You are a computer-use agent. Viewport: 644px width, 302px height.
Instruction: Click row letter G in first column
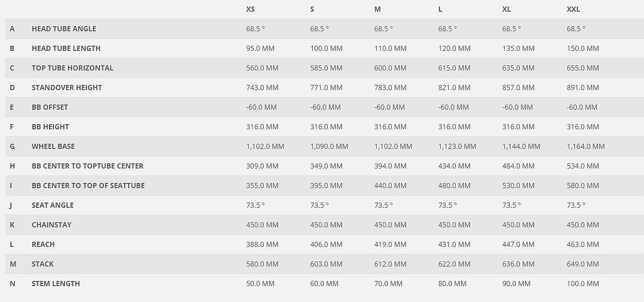(12, 147)
